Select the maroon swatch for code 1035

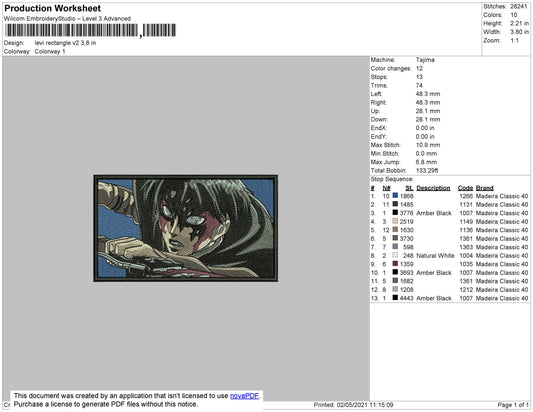click(x=395, y=264)
